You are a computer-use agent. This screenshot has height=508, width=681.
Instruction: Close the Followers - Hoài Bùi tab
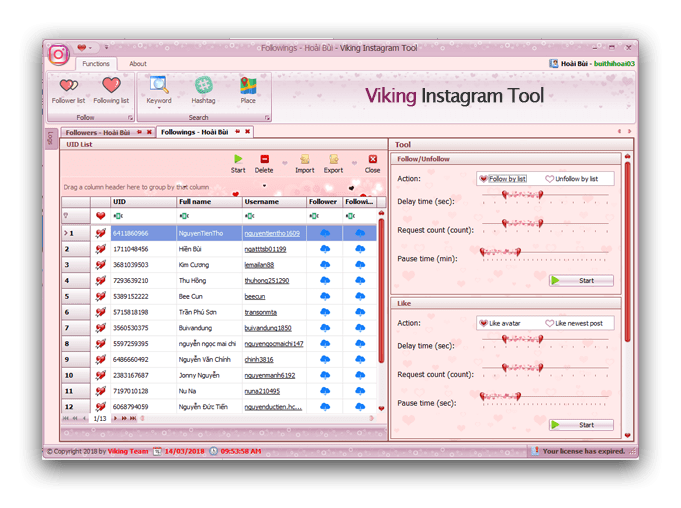149,132
